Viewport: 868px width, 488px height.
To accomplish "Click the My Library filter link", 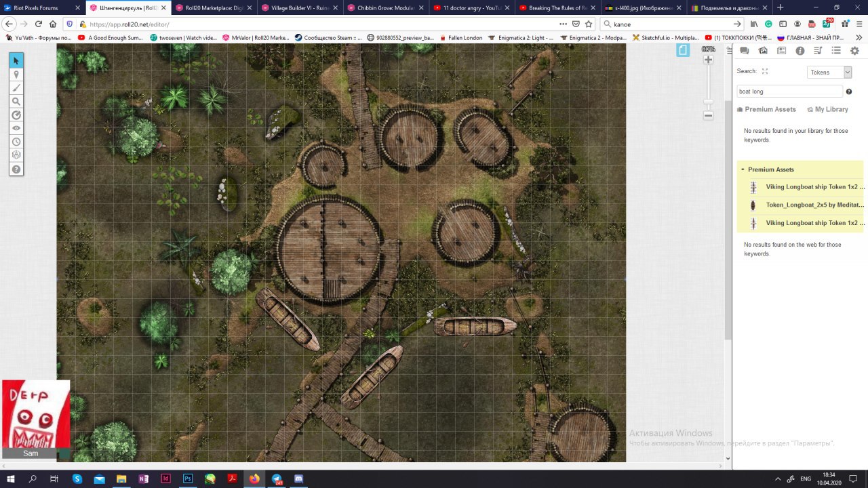I will click(827, 109).
